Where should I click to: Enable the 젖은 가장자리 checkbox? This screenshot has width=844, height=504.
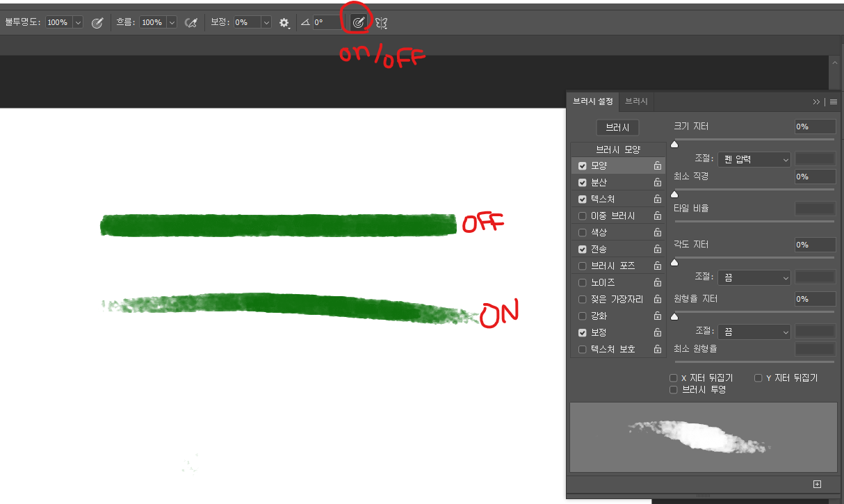coord(583,300)
